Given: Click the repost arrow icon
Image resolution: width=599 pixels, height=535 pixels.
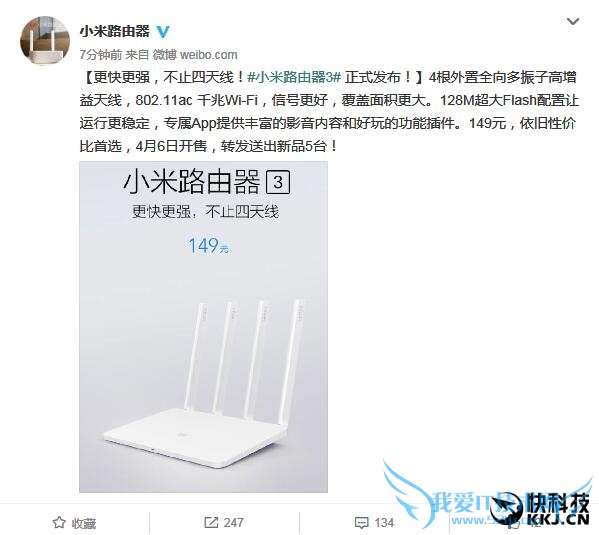Looking at the screenshot, I should click(x=211, y=522).
